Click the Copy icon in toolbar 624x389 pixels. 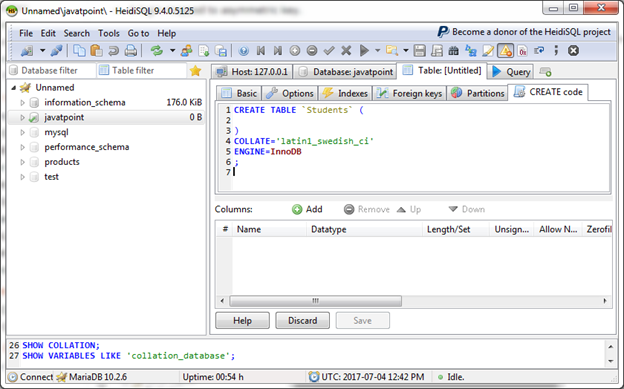pyautogui.click(x=79, y=51)
